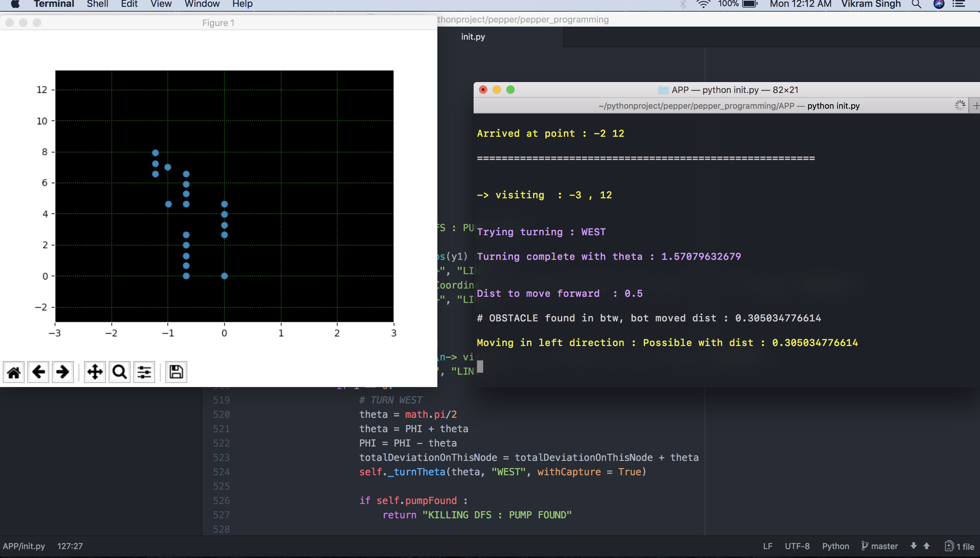This screenshot has height=558, width=980.
Task: Click the data point at origin 0,0
Action: pyautogui.click(x=224, y=276)
